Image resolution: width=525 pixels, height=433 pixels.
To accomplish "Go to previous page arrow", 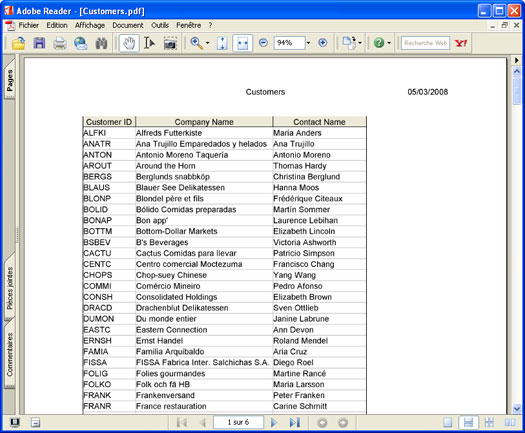I will (x=203, y=423).
